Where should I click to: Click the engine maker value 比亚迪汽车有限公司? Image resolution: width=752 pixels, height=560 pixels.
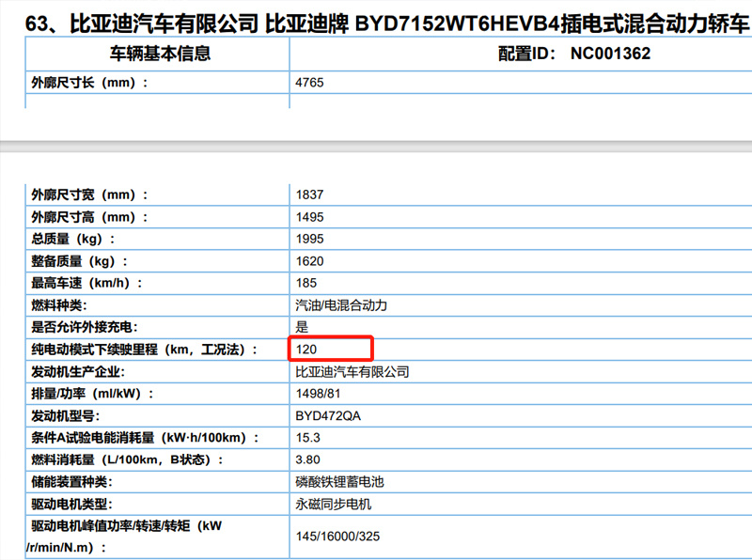click(x=352, y=371)
